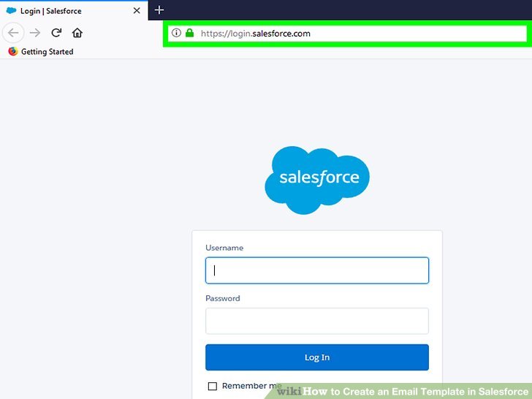Focus the Username input field
The image size is (532, 399).
click(317, 270)
